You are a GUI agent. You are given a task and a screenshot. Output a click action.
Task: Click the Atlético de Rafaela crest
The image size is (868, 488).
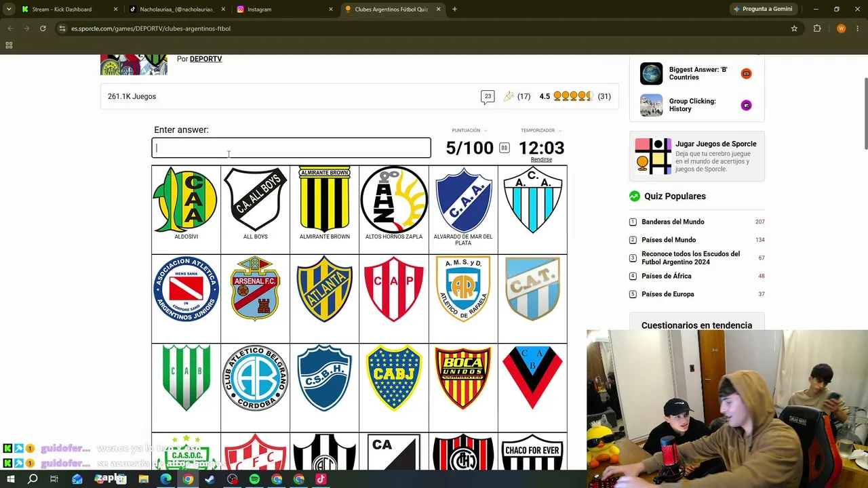[x=463, y=289]
